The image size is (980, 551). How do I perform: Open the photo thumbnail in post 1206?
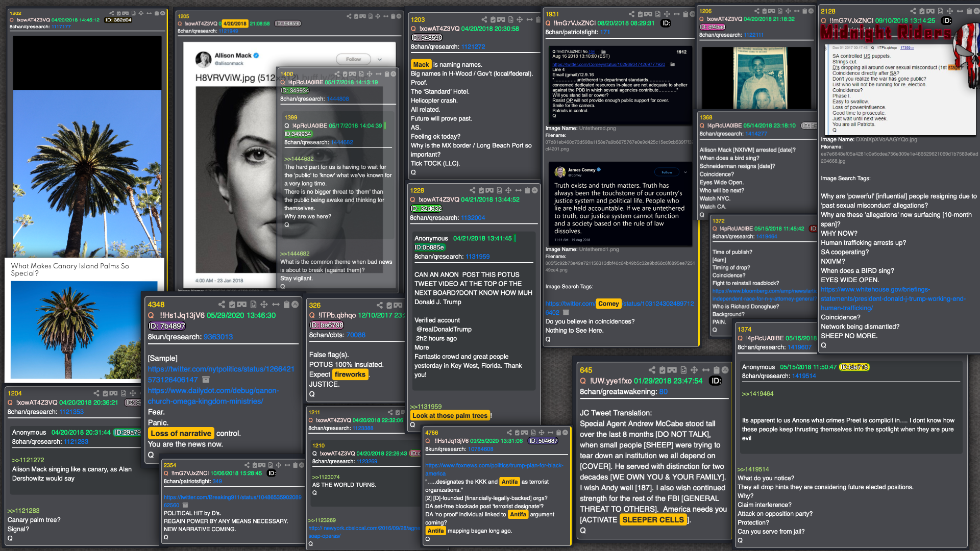756,78
